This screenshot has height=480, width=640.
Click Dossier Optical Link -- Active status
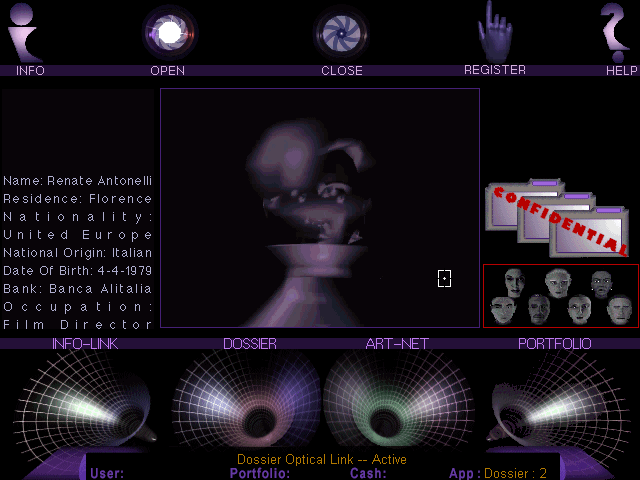click(322, 460)
